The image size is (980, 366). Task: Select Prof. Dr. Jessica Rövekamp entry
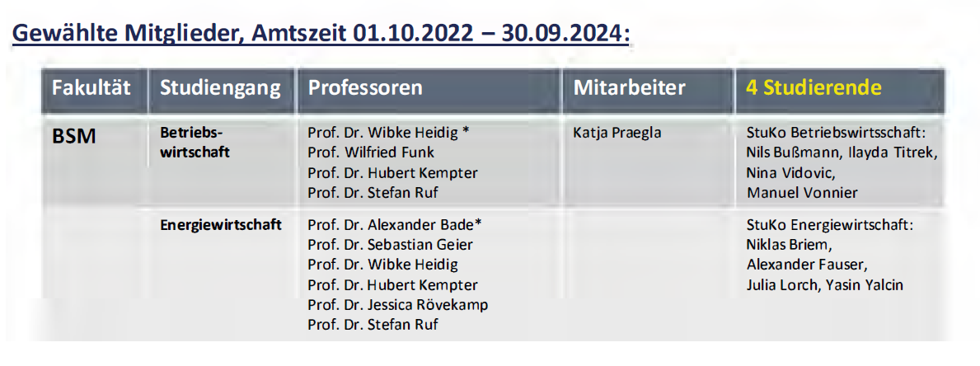[397, 305]
